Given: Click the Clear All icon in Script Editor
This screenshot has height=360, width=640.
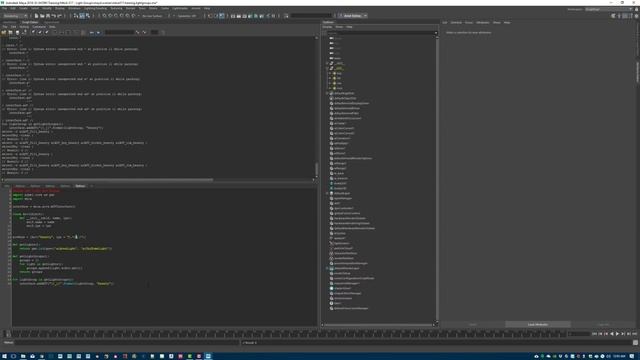Looking at the screenshot, I should point(47,32).
